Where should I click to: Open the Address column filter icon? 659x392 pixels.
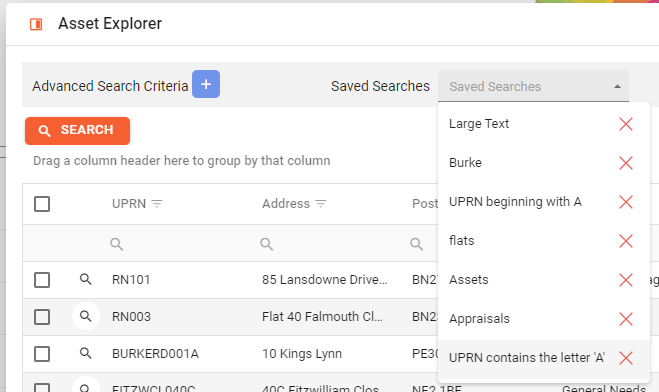click(321, 204)
